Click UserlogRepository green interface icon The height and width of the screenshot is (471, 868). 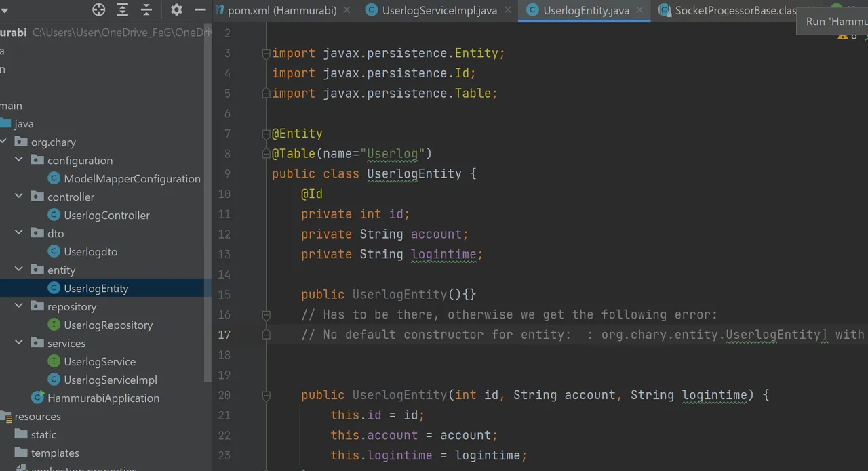54,325
